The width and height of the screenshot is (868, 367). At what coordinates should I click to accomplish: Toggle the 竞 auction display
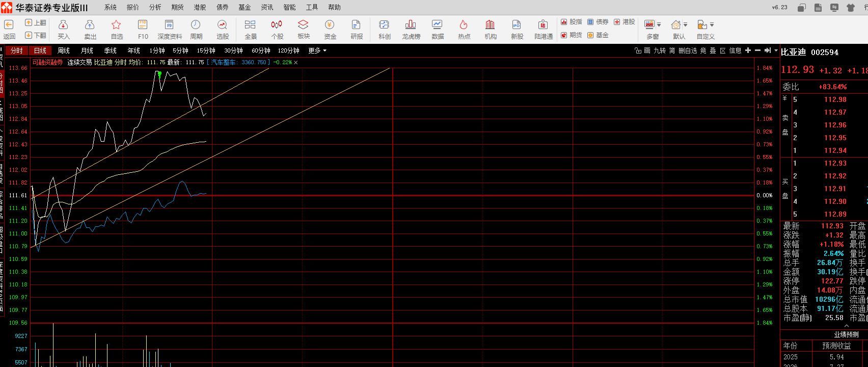coord(703,50)
